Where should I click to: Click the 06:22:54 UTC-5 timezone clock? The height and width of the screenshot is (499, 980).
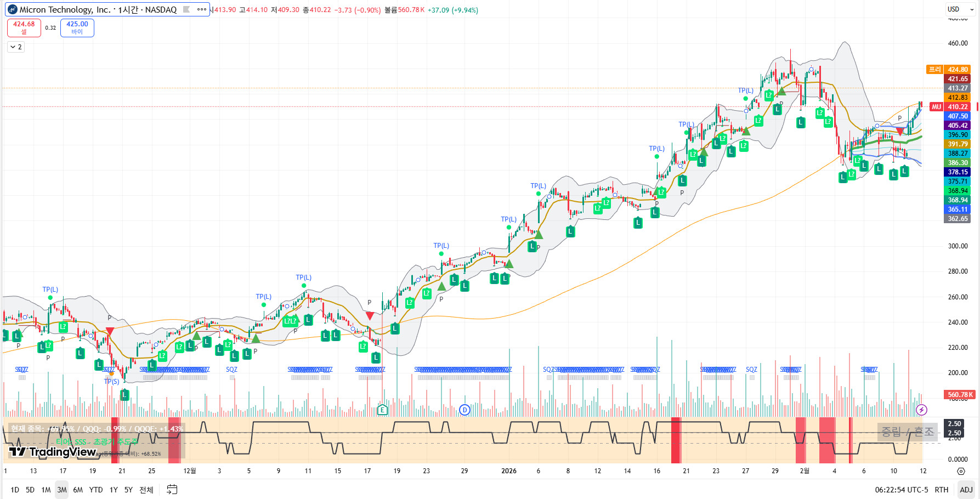[902, 490]
